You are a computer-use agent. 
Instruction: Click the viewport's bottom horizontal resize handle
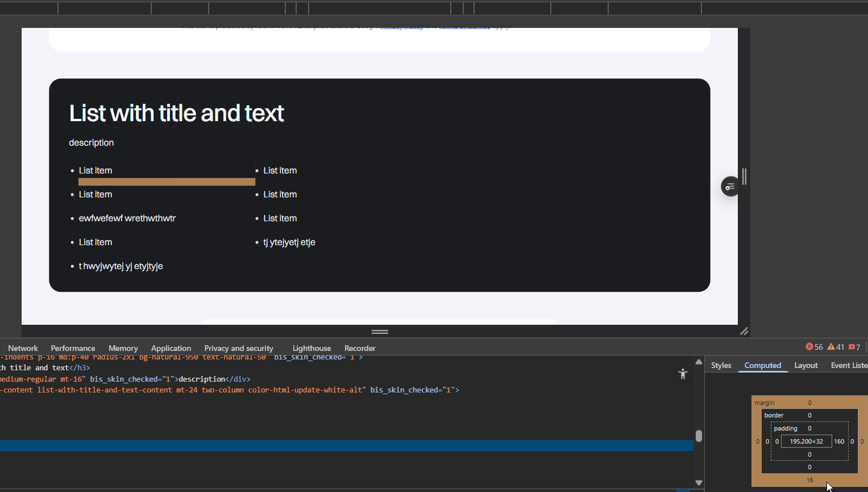[x=380, y=332]
